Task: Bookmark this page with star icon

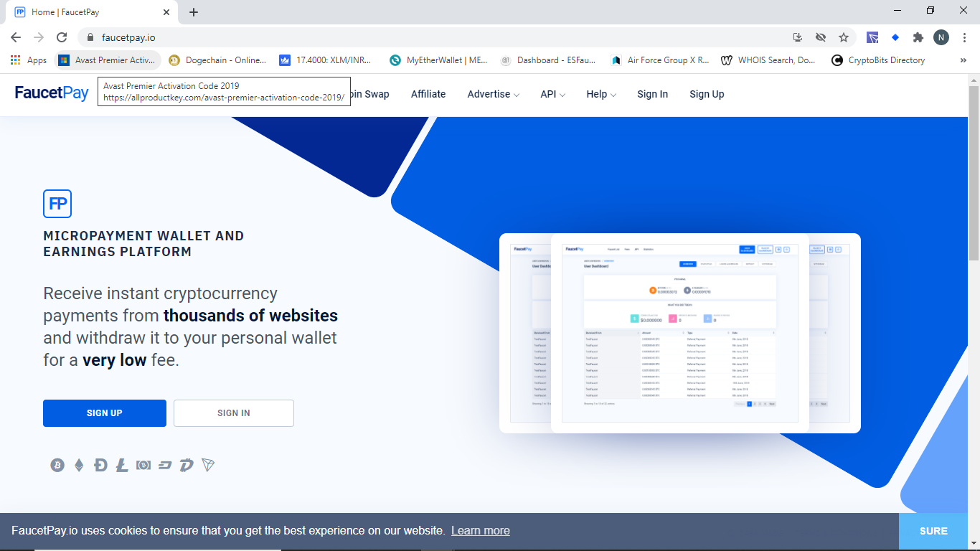Action: (x=844, y=37)
